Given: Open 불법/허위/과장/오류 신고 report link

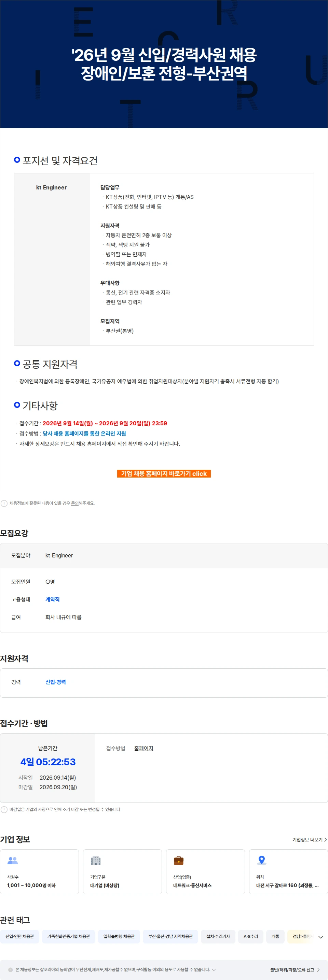Looking at the screenshot, I should 295,970.
